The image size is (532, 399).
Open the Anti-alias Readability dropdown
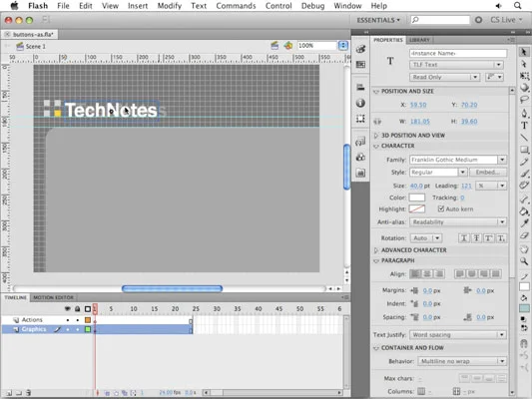(458, 222)
